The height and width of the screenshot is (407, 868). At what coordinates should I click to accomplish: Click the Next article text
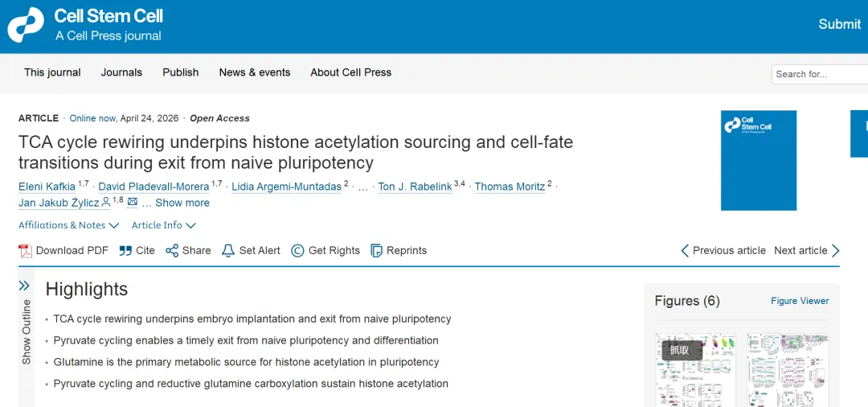click(x=800, y=251)
